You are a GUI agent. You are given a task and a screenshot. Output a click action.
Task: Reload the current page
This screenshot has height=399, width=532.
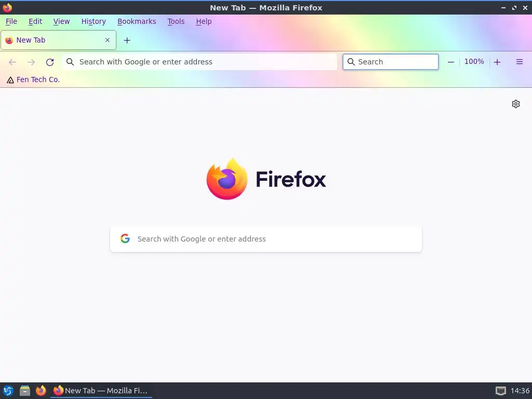(50, 62)
